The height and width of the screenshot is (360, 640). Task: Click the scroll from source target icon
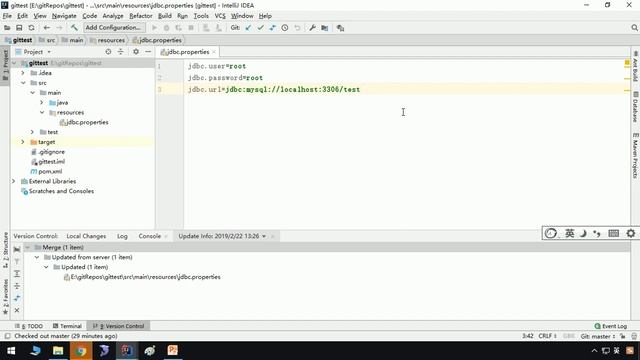pos(108,52)
